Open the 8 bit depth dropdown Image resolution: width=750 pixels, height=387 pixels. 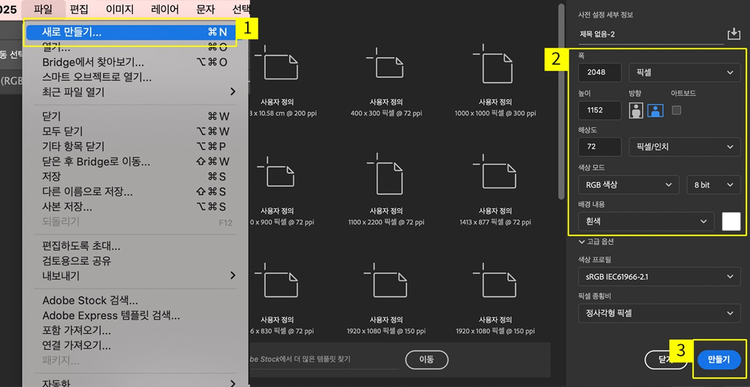(713, 185)
